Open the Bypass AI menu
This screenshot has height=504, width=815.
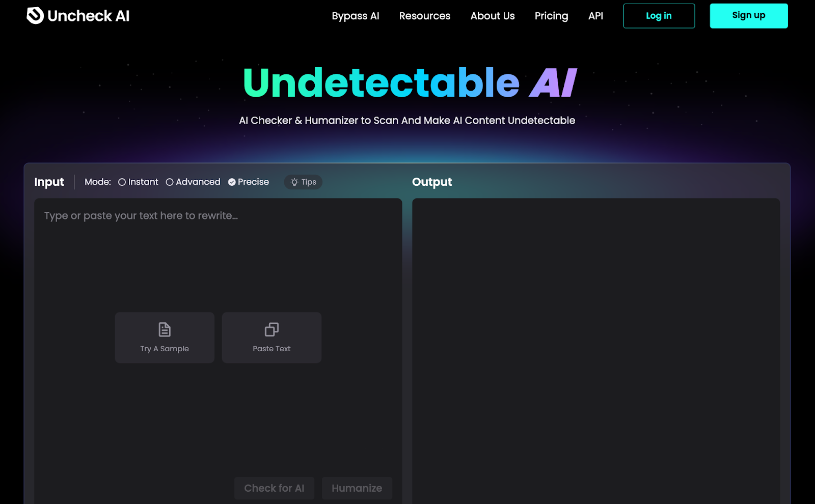click(x=356, y=16)
